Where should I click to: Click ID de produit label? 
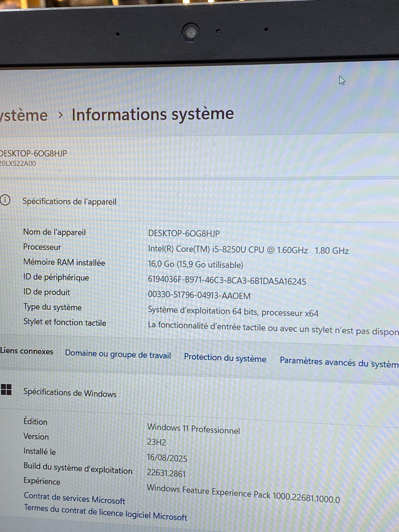click(47, 292)
